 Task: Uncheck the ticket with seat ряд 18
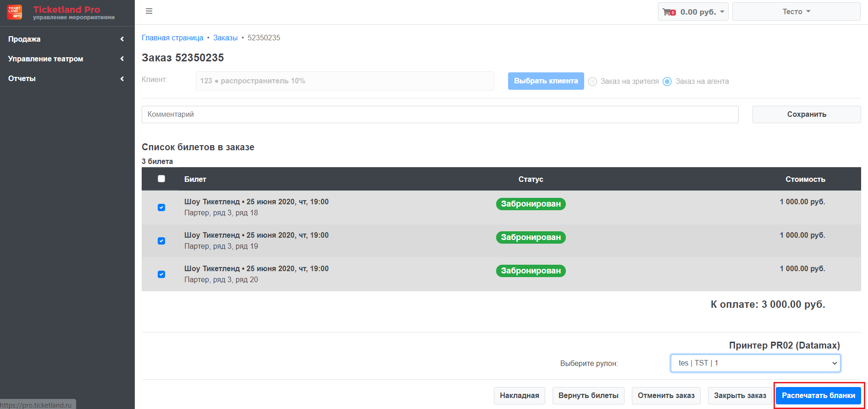click(x=161, y=207)
